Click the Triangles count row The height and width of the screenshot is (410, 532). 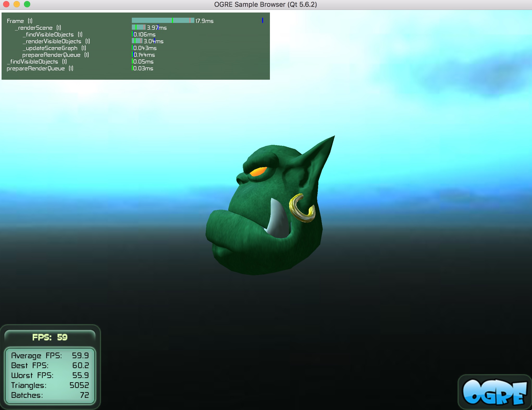click(x=50, y=385)
